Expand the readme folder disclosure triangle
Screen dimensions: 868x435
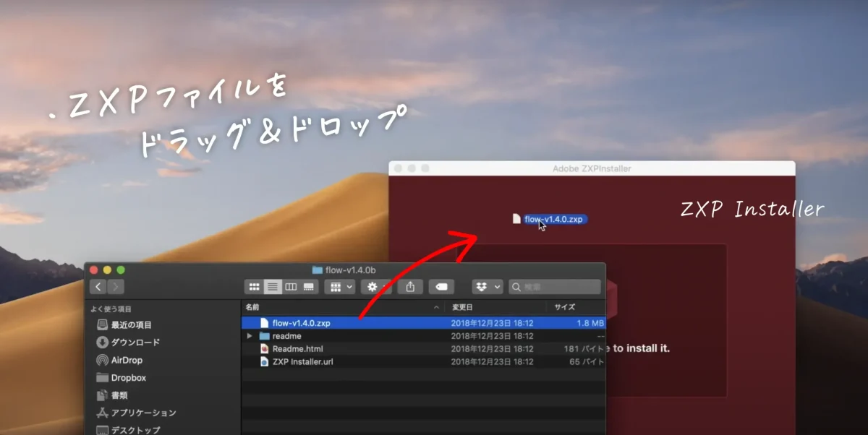250,336
